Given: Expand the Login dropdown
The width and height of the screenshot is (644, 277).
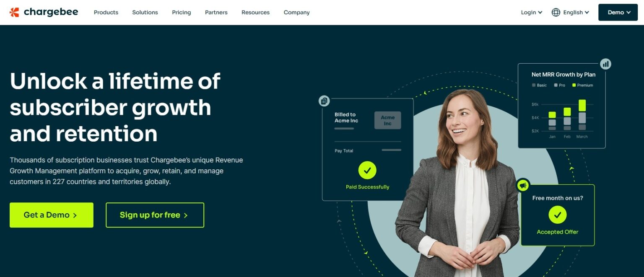Looking at the screenshot, I should (532, 12).
